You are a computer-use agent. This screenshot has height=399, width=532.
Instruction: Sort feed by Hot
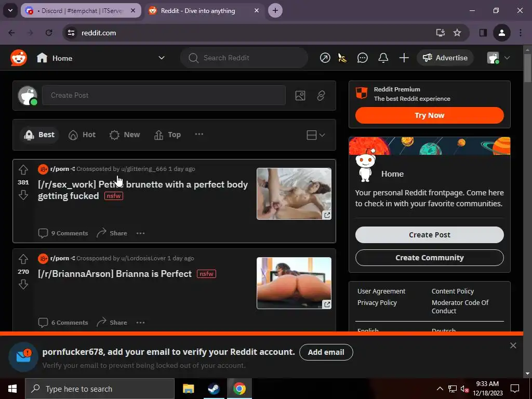tap(82, 135)
